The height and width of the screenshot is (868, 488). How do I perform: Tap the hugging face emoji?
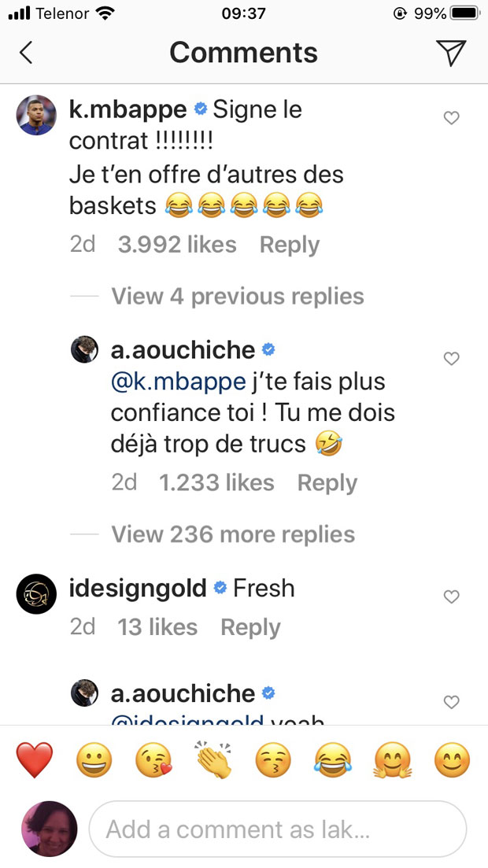[x=393, y=760]
